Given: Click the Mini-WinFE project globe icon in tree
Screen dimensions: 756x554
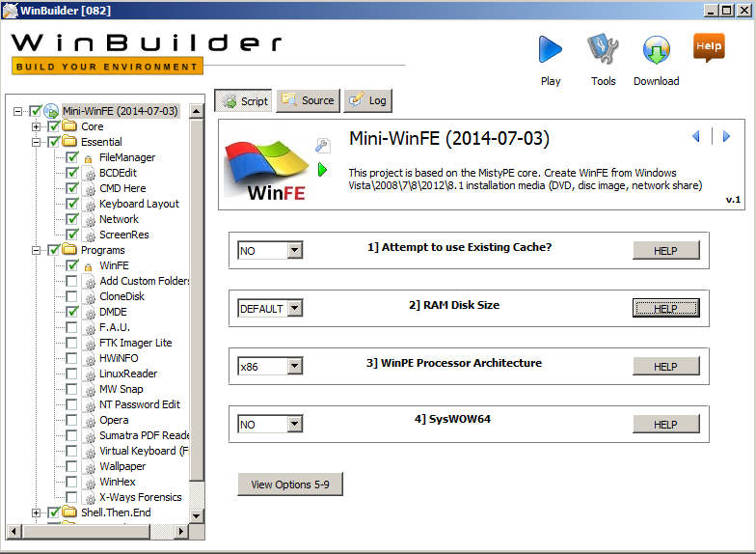Looking at the screenshot, I should [x=51, y=112].
